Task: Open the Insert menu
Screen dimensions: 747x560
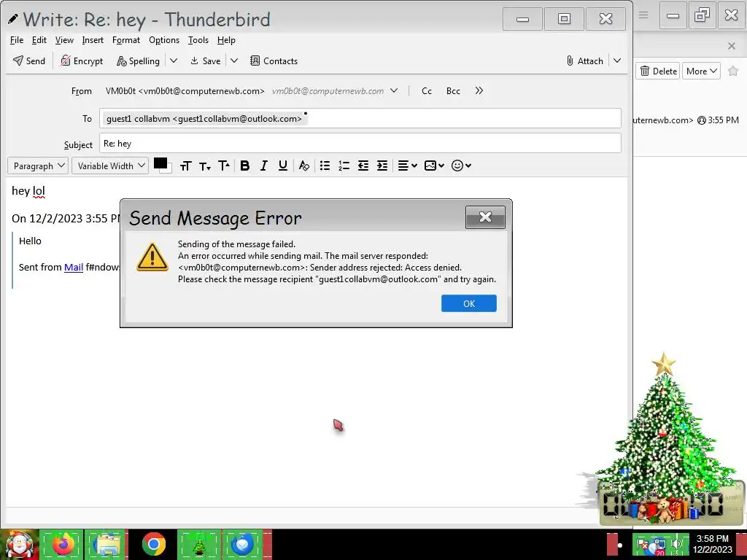Action: click(93, 40)
